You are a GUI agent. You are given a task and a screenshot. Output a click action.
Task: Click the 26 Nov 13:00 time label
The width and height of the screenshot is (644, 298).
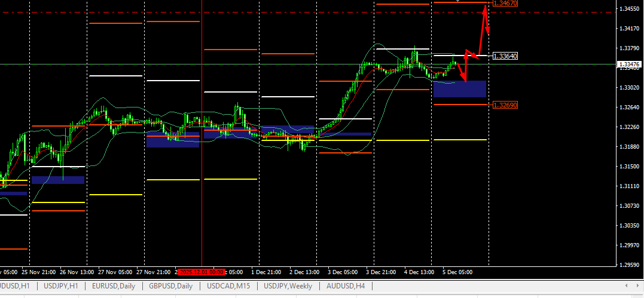77,272
